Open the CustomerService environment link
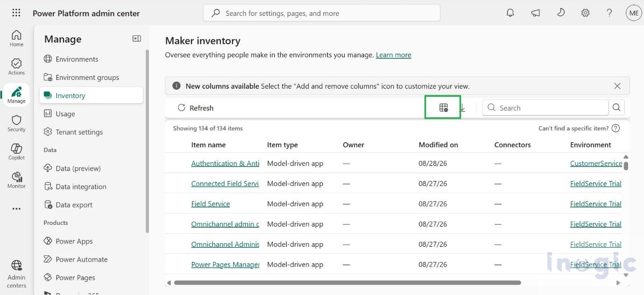The height and width of the screenshot is (295, 644). pos(596,163)
